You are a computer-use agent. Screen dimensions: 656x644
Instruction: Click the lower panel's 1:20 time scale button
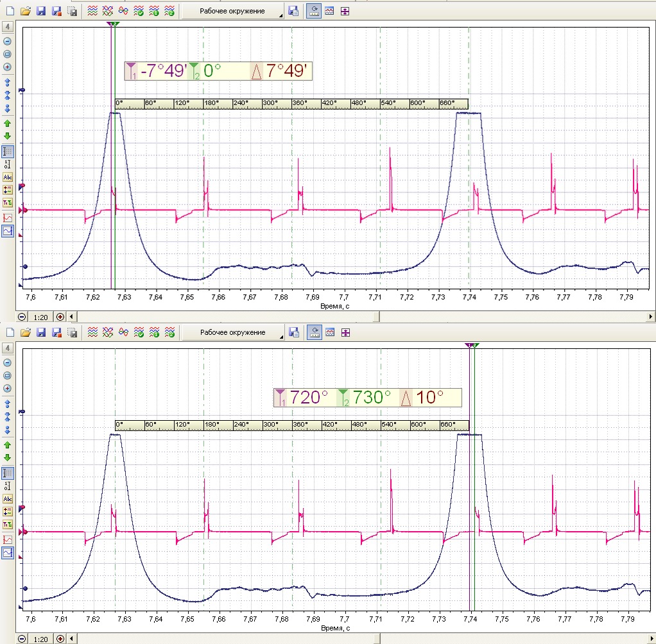(x=40, y=639)
